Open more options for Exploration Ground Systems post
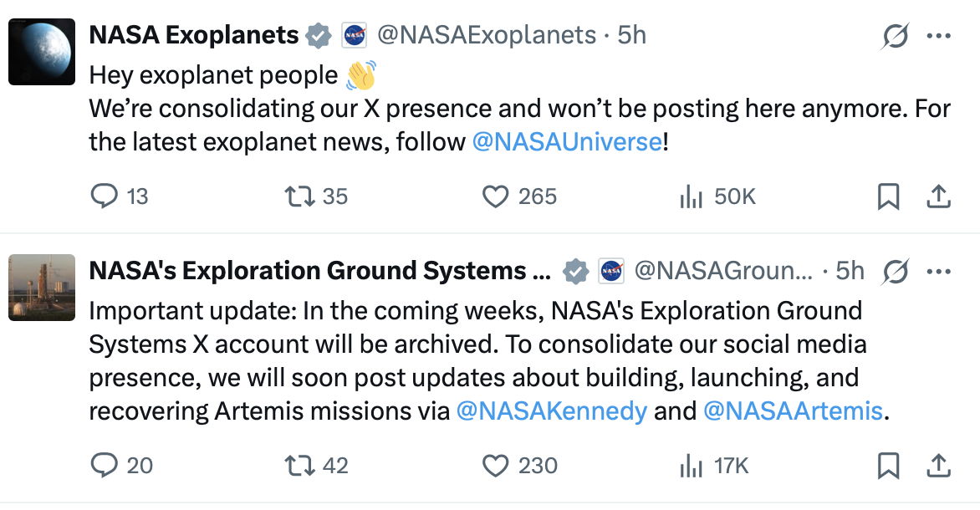Image resolution: width=980 pixels, height=510 pixels. tap(939, 271)
